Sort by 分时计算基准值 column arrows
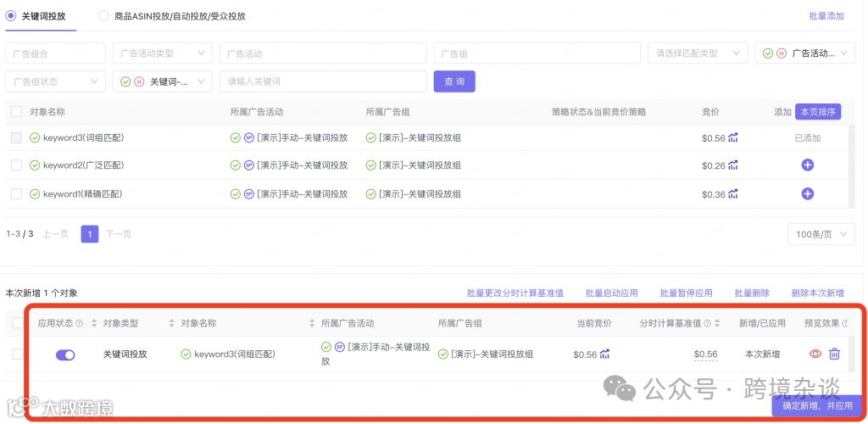This screenshot has height=424, width=868. coord(718,323)
